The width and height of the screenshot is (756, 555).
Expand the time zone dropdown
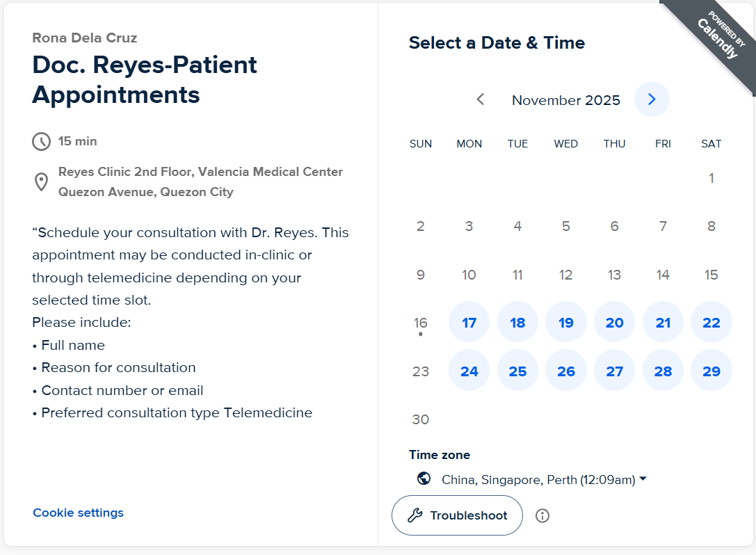(x=544, y=479)
